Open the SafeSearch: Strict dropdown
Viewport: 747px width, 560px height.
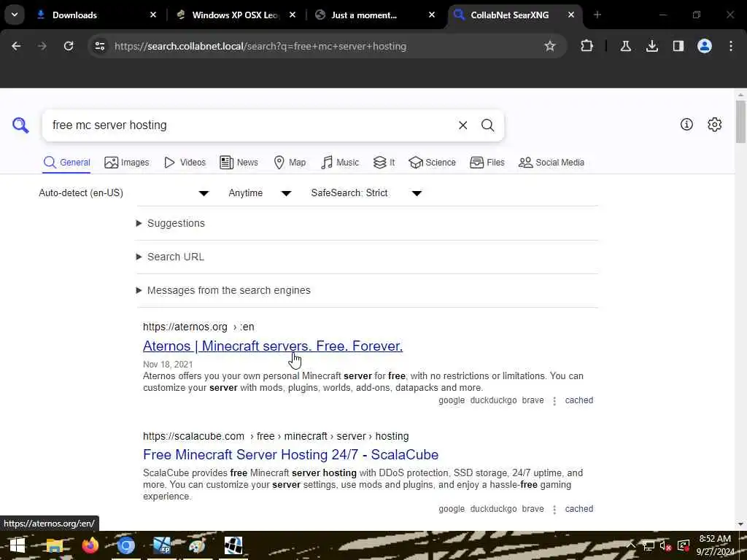pyautogui.click(x=366, y=192)
